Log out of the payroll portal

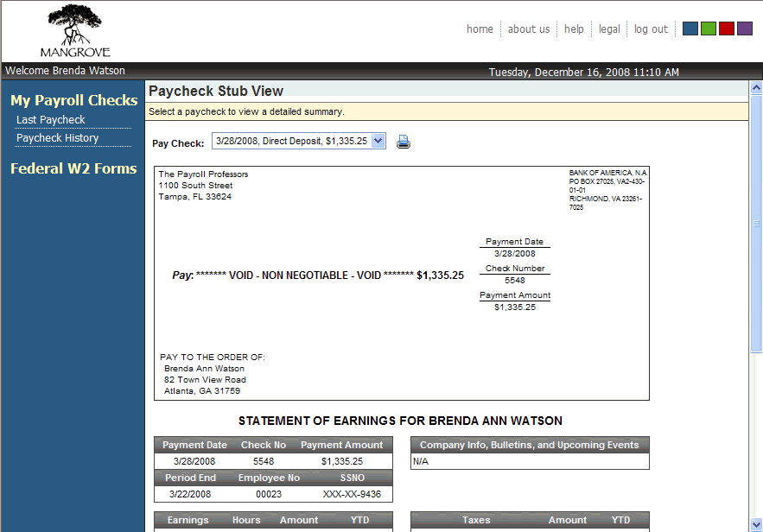(x=651, y=28)
